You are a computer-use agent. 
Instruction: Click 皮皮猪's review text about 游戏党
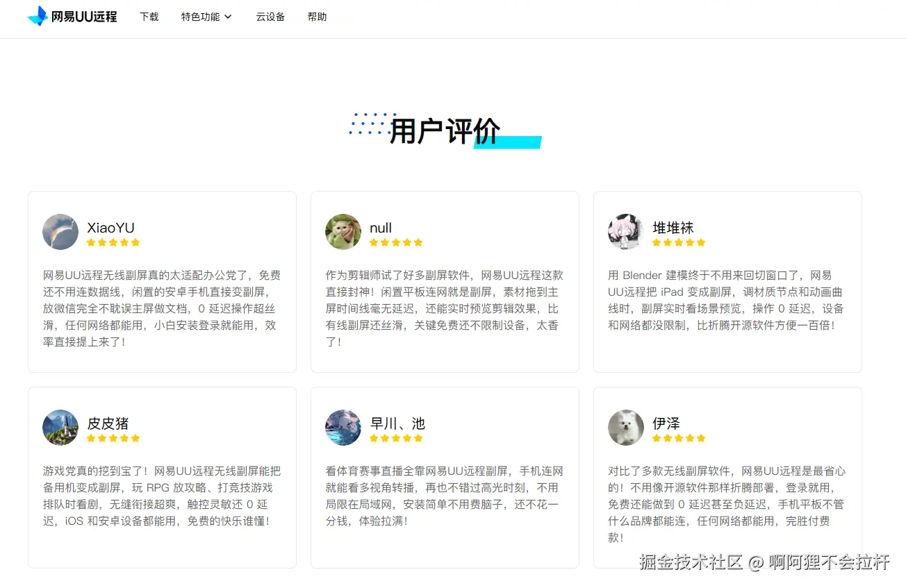point(161,496)
